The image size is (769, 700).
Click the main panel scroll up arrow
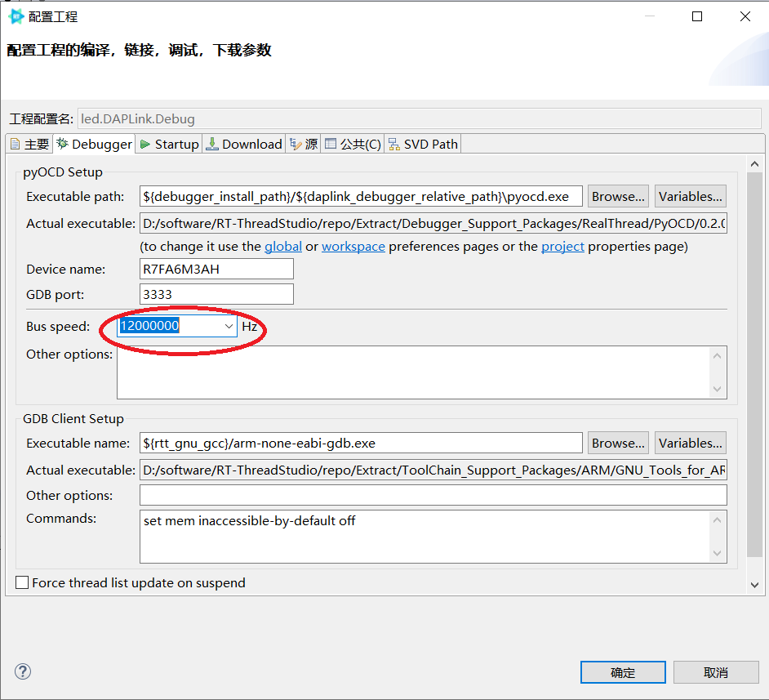(x=754, y=164)
